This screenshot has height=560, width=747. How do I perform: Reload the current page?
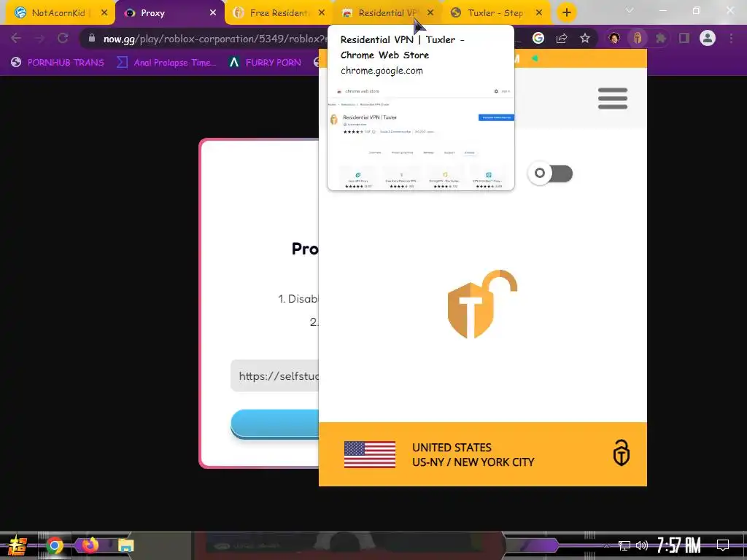pyautogui.click(x=63, y=38)
